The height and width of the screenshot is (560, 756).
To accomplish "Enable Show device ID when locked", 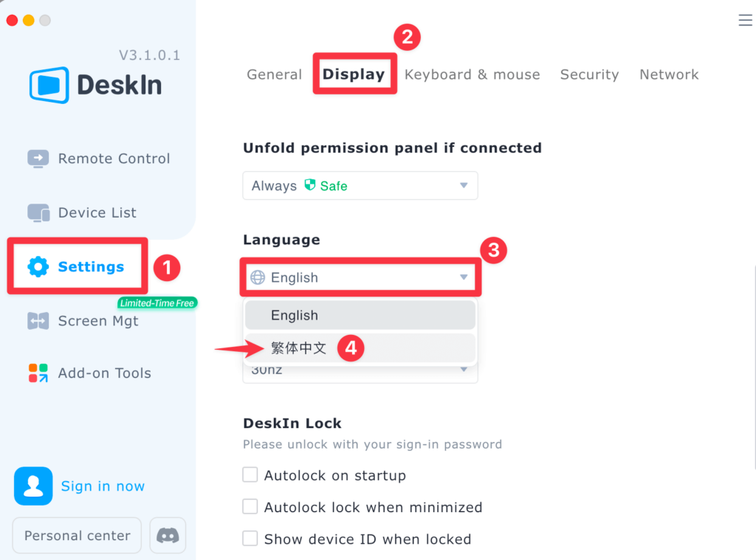I will pyautogui.click(x=250, y=539).
